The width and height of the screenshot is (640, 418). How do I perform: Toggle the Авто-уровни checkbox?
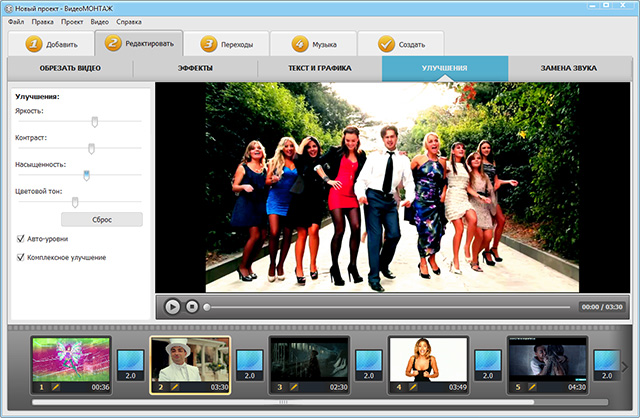[x=21, y=239]
